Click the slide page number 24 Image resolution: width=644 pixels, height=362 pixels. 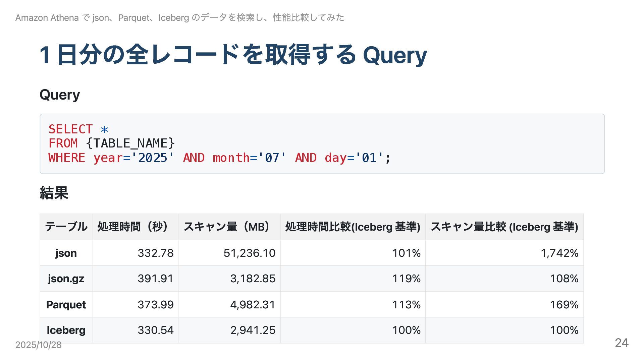tap(621, 343)
